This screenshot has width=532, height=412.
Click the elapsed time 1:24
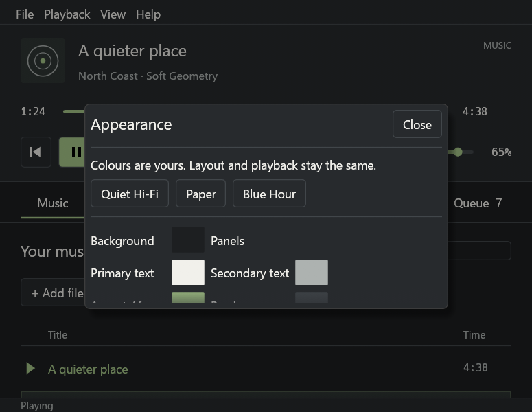(x=33, y=112)
